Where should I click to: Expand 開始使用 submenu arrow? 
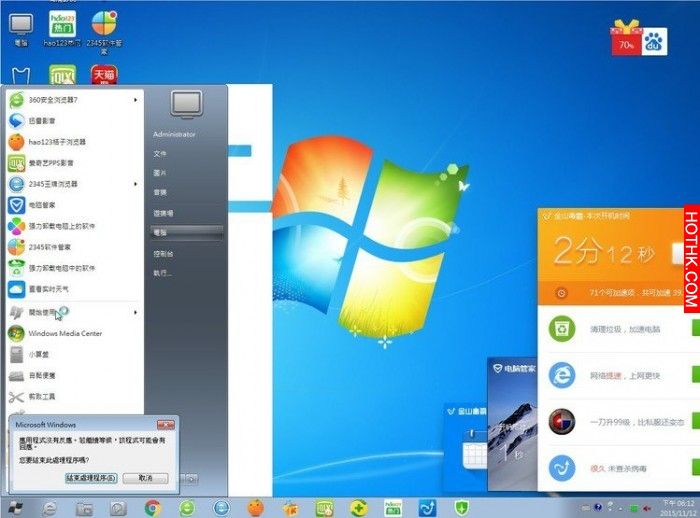pyautogui.click(x=135, y=312)
